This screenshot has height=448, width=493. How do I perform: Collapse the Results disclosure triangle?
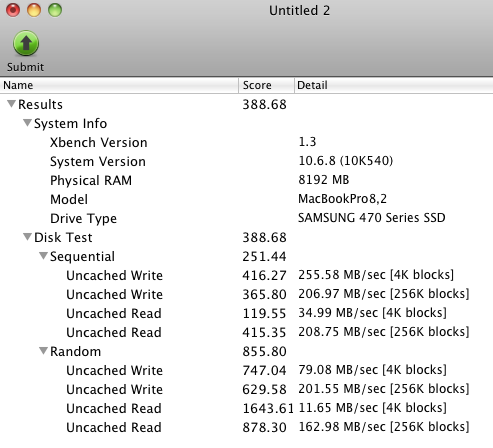pyautogui.click(x=12, y=104)
